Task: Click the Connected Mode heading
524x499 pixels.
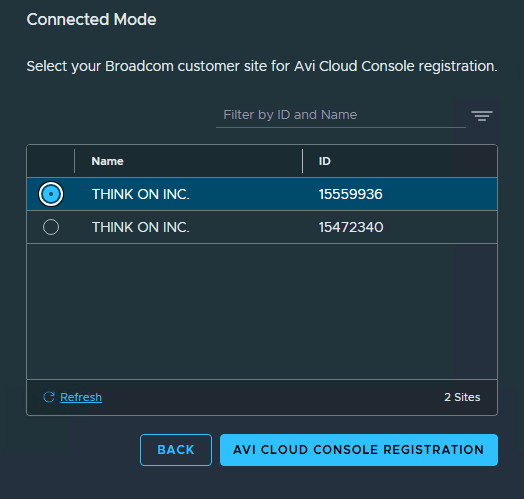Action: [91, 19]
